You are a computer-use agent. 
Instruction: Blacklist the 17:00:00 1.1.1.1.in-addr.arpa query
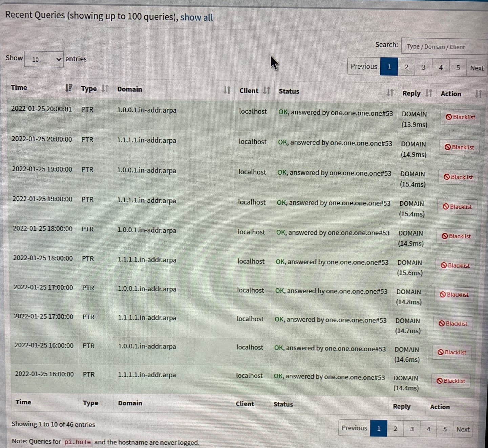point(453,323)
